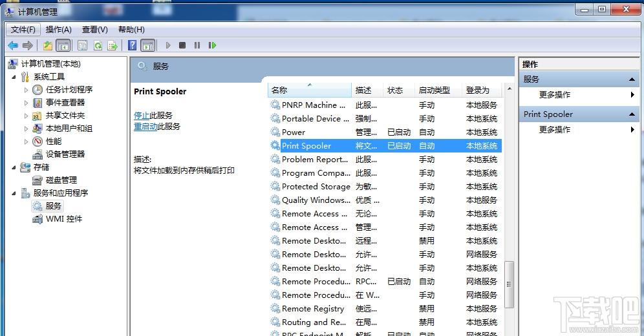Click the services list scrollbar thumb
The height and width of the screenshot is (336, 644).
tap(510, 284)
